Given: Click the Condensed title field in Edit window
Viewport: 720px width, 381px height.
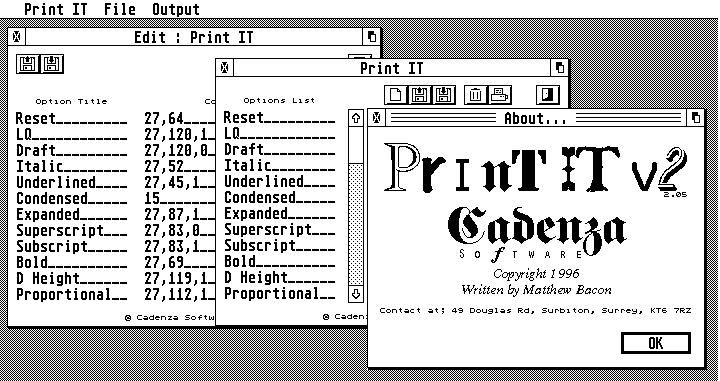Looking at the screenshot, I should (x=72, y=199).
